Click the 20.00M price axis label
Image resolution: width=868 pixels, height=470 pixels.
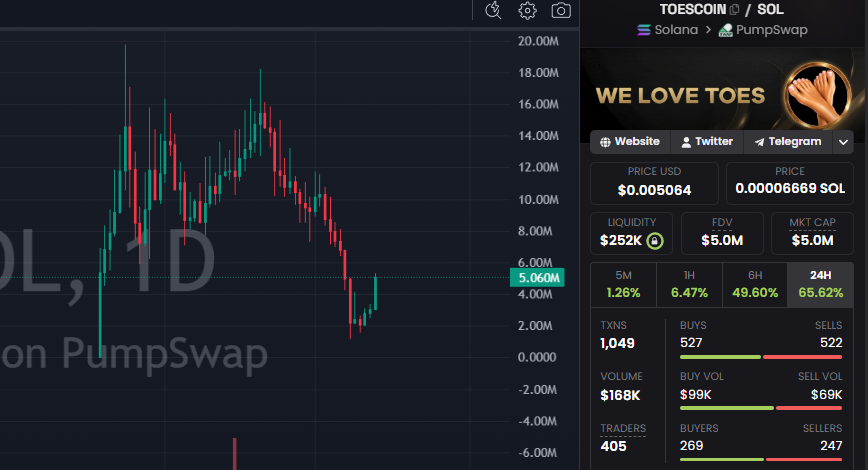538,42
